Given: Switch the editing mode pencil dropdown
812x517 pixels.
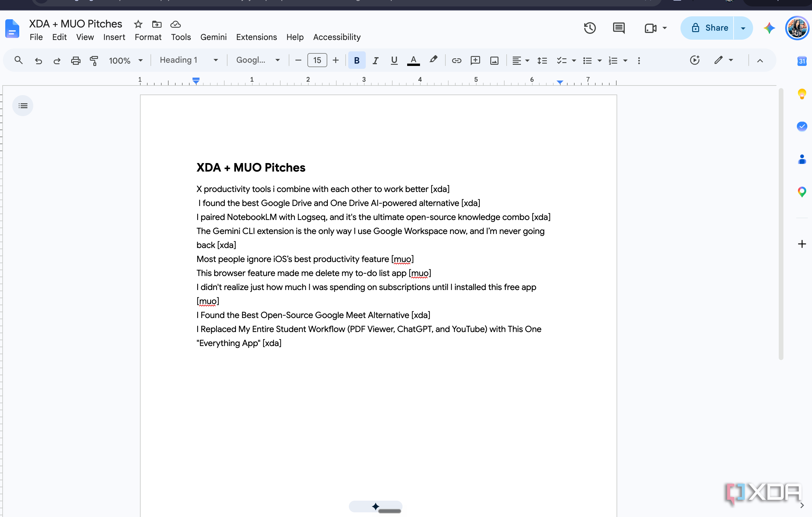Looking at the screenshot, I should (723, 60).
